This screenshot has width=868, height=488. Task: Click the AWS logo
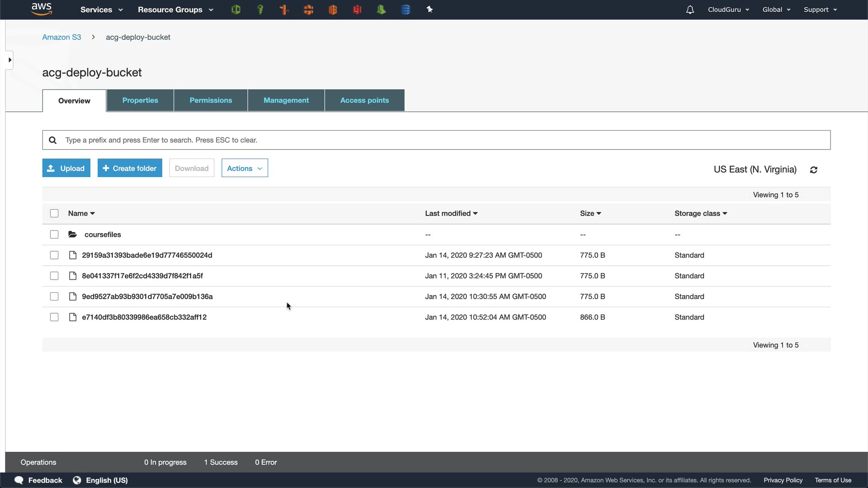(x=42, y=9)
